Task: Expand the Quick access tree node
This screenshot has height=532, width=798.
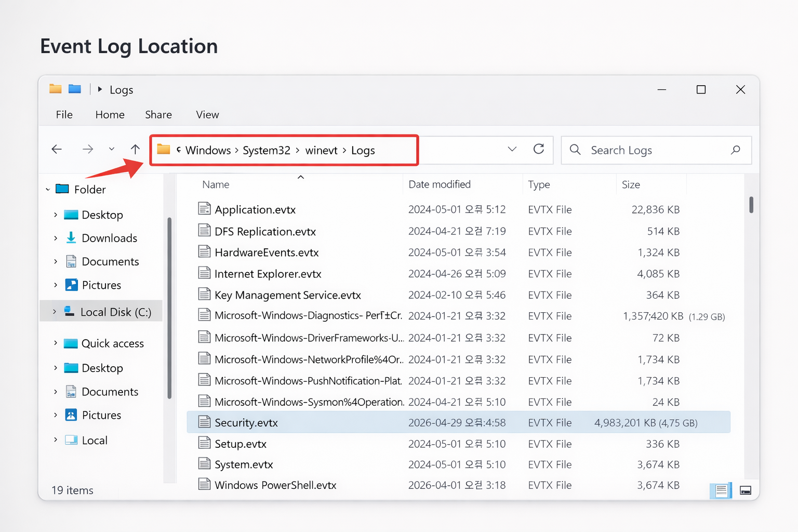Action: [56, 343]
